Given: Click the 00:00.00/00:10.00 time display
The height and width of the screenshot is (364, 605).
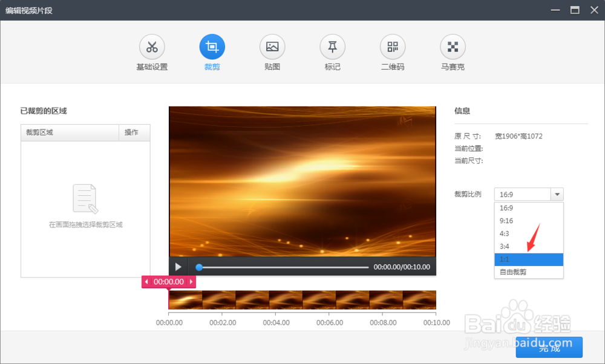Looking at the screenshot, I should 402,267.
